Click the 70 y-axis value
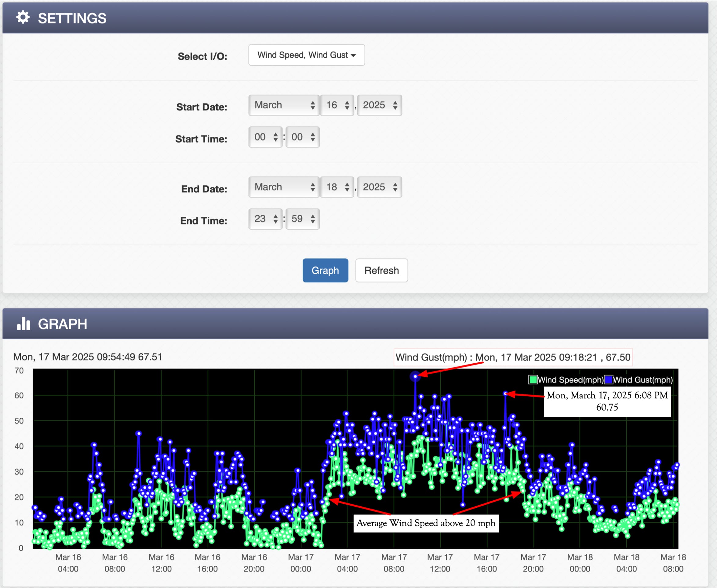This screenshot has height=588, width=717. (19, 371)
